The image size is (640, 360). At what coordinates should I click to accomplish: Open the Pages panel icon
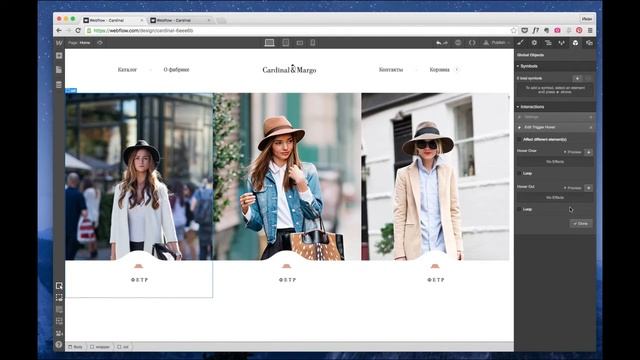pyautogui.click(x=59, y=70)
